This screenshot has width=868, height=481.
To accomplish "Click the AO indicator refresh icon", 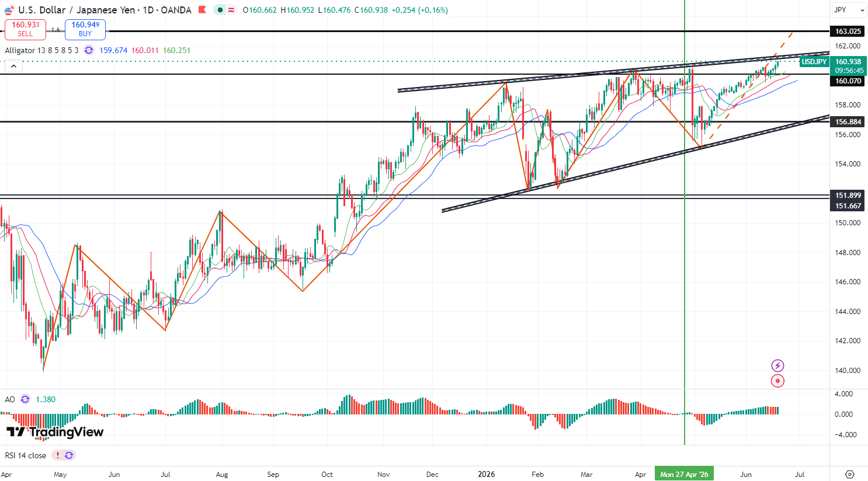I will pos(25,399).
